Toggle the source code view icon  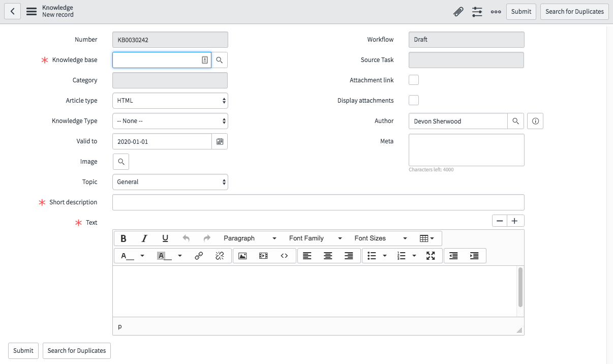pyautogui.click(x=284, y=256)
